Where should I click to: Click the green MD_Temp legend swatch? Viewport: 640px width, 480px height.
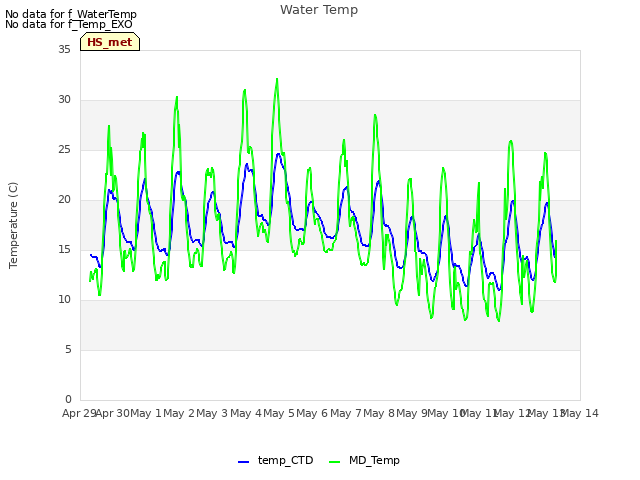click(x=334, y=462)
